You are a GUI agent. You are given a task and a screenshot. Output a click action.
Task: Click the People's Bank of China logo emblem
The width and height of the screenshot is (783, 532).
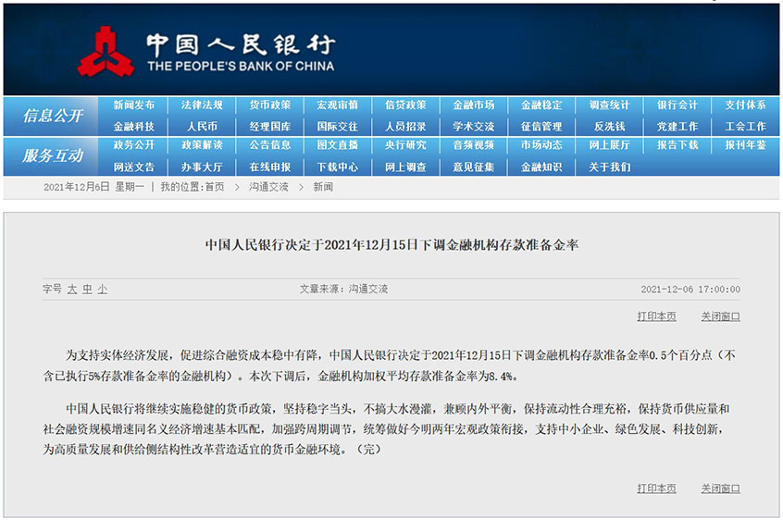pos(106,52)
